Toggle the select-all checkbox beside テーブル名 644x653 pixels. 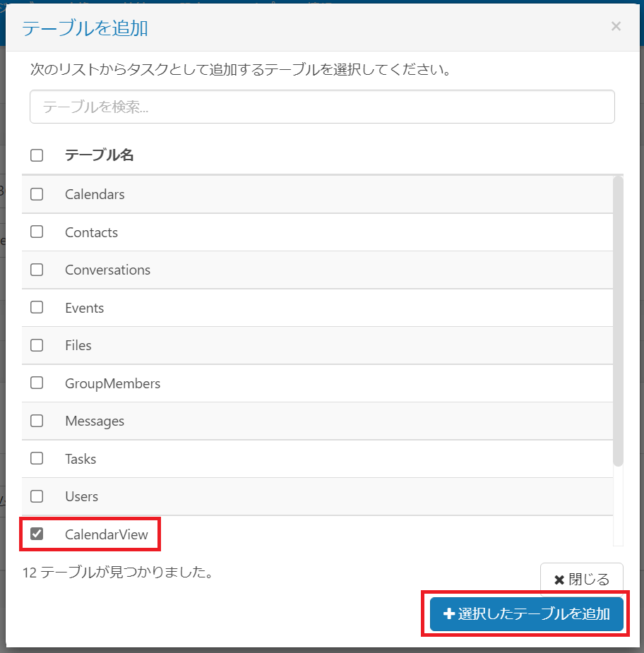[37, 155]
